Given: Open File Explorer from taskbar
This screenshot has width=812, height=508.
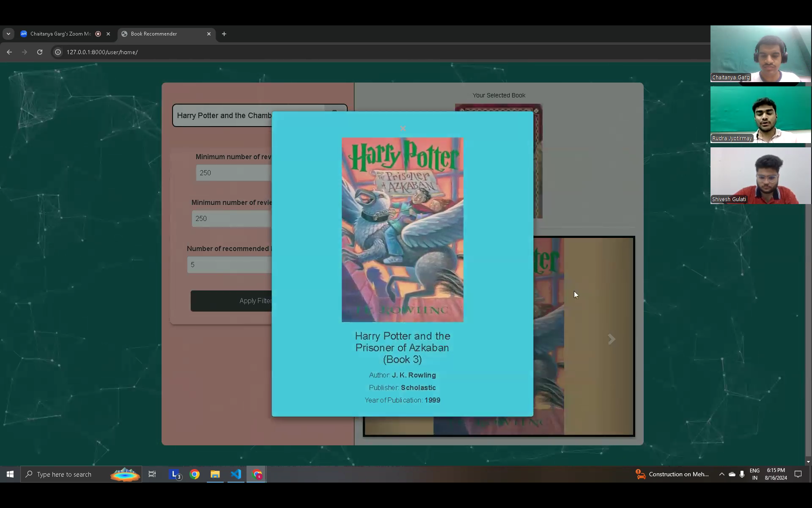Looking at the screenshot, I should [215, 474].
